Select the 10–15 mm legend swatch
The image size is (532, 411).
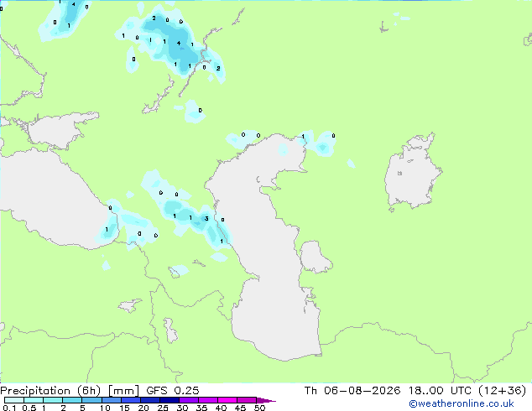(x=112, y=400)
